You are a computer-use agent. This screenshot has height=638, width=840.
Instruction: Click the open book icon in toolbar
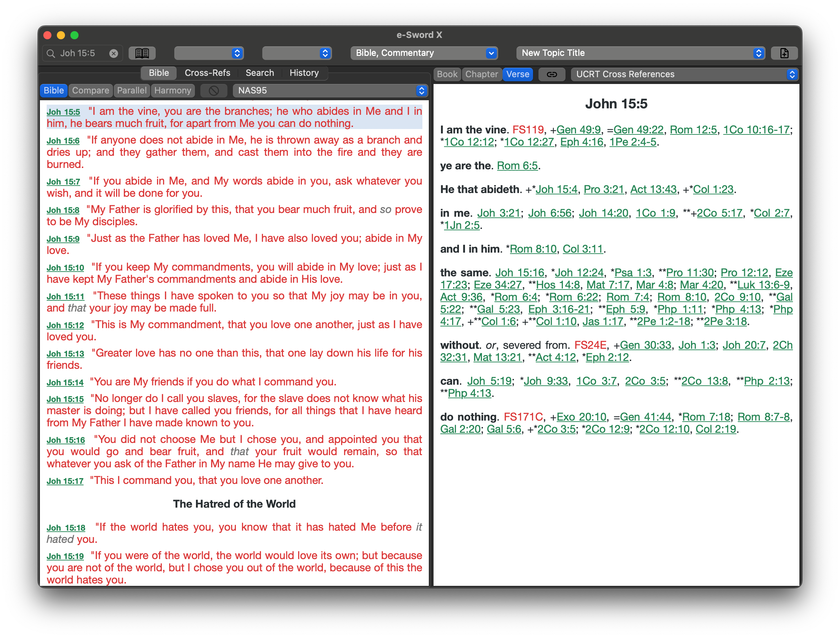pyautogui.click(x=142, y=53)
